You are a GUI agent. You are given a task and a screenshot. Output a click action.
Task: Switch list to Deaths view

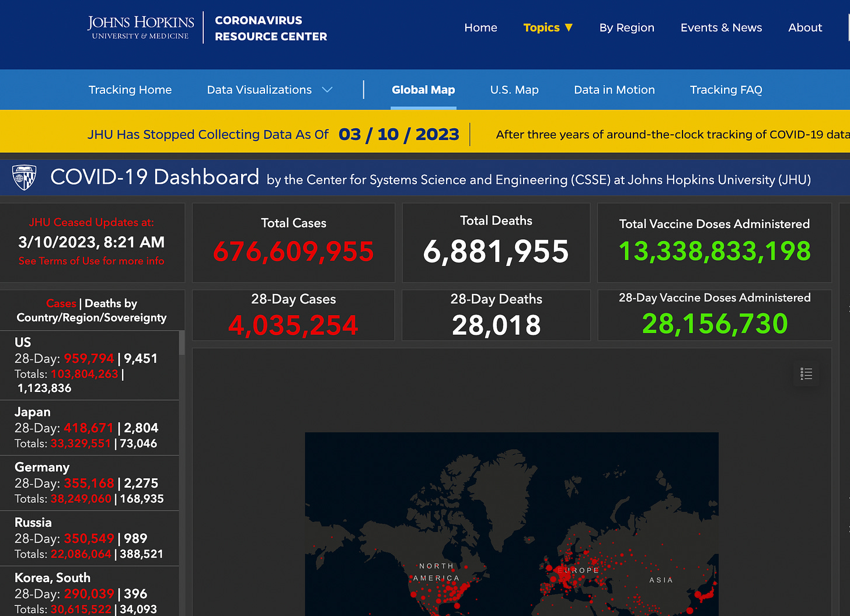coord(102,303)
